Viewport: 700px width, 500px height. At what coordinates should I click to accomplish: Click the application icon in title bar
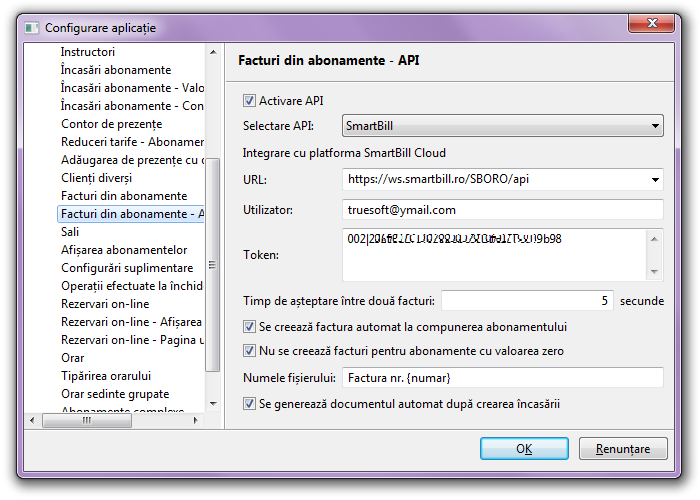[x=32, y=28]
